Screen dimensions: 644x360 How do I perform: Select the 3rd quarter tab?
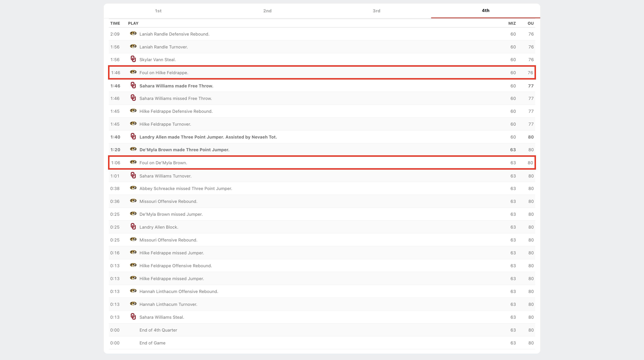tap(376, 11)
